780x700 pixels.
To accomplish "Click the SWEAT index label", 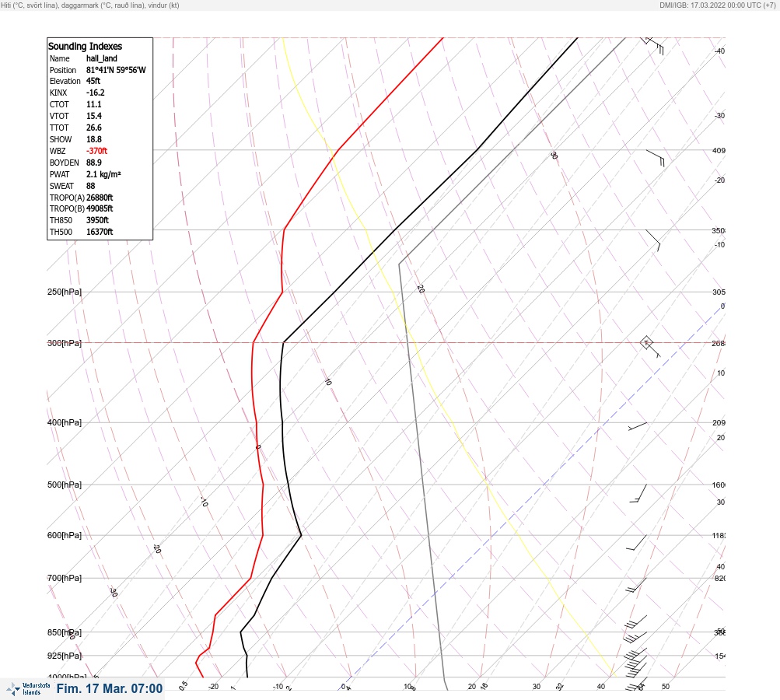I will [61, 186].
